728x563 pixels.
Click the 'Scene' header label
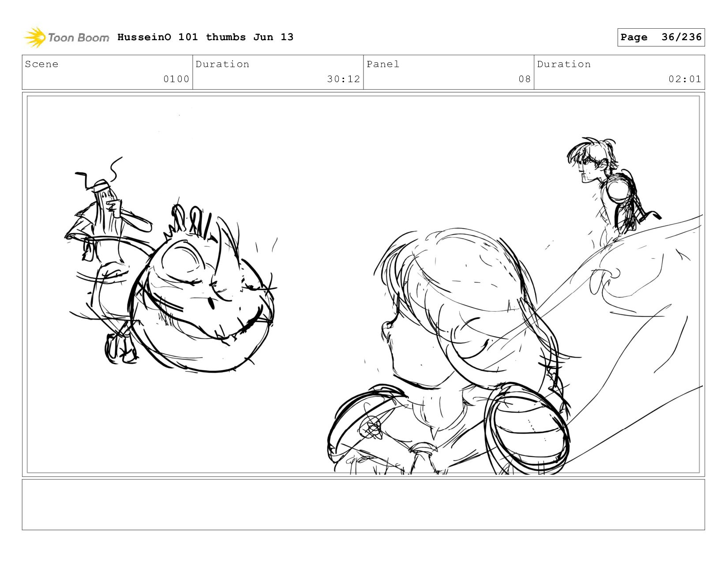tap(41, 64)
